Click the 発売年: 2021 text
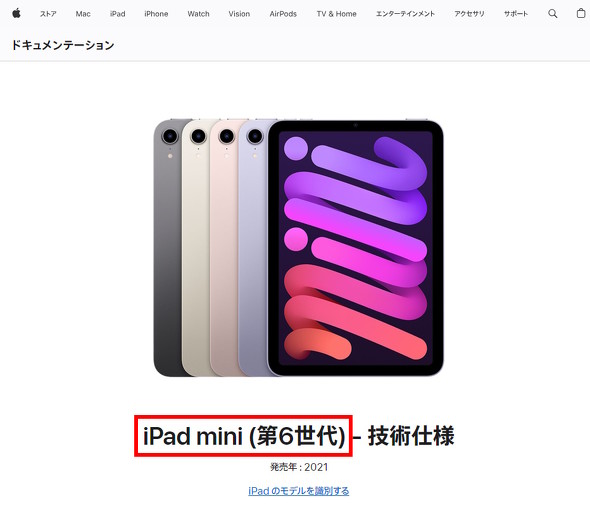Image resolution: width=590 pixels, height=508 pixels. [x=299, y=467]
